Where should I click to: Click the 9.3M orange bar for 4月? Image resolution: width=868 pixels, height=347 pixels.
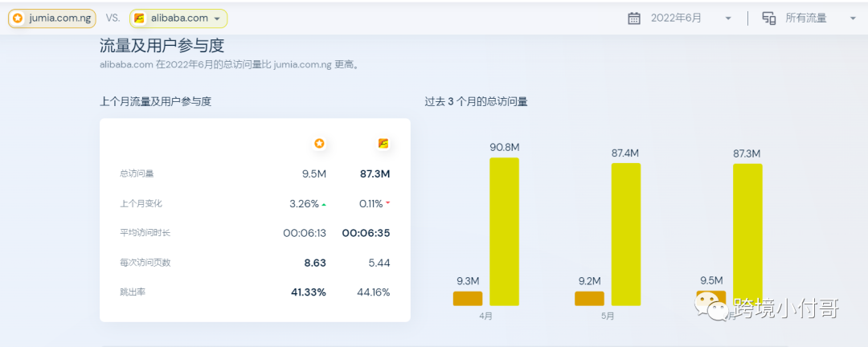pyautogui.click(x=468, y=299)
